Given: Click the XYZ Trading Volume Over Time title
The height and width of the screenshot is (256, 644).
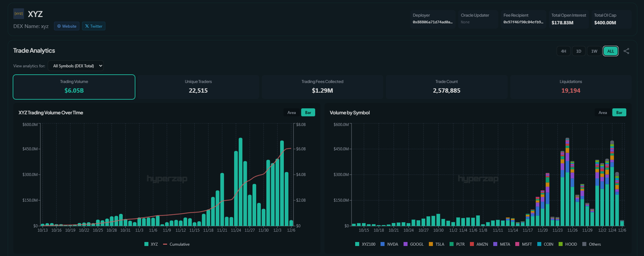Looking at the screenshot, I should coord(50,113).
